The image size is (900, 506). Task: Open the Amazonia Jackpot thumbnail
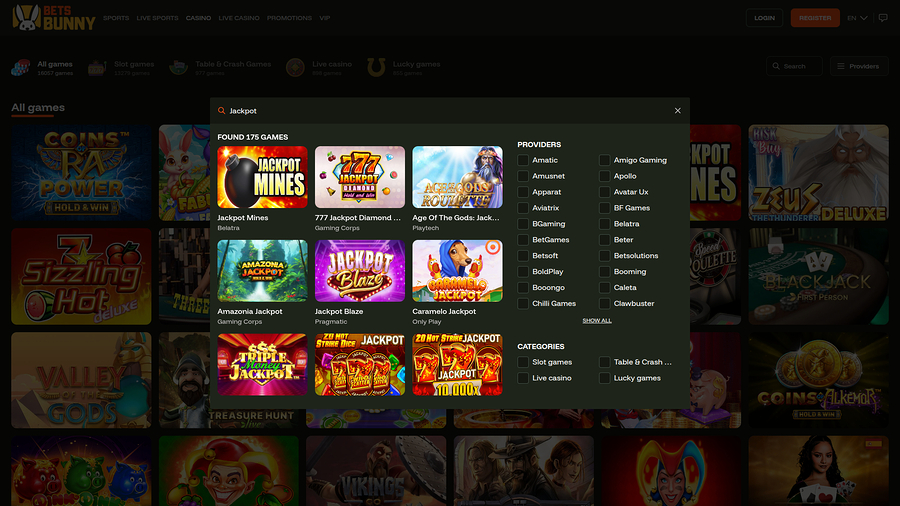coord(262,271)
